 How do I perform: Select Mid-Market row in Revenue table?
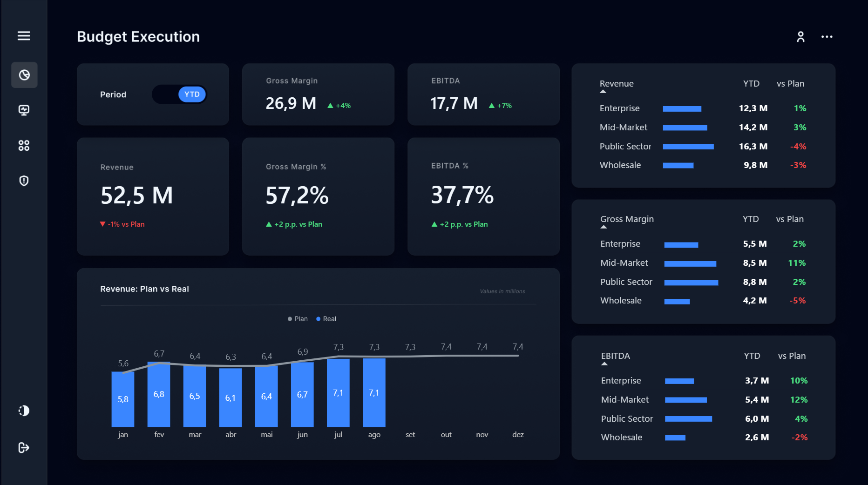click(x=703, y=128)
